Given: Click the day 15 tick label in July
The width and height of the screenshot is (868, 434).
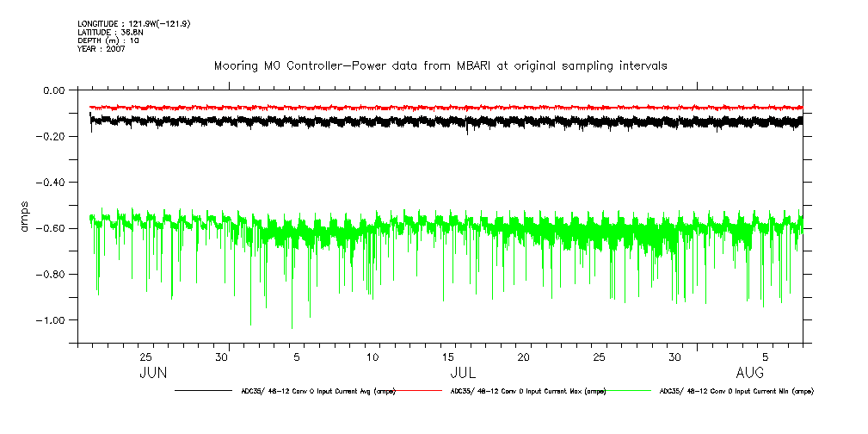Looking at the screenshot, I should [x=448, y=356].
